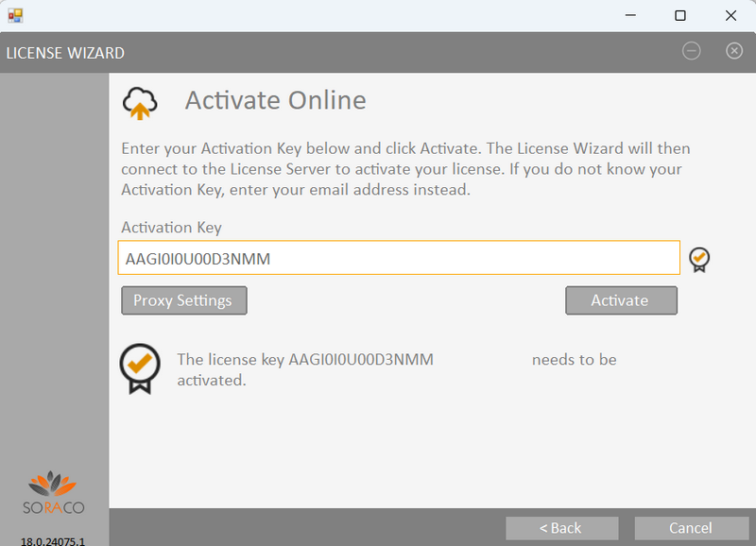This screenshot has width=756, height=546.
Task: Click the application icon in the title bar
Action: tap(15, 15)
